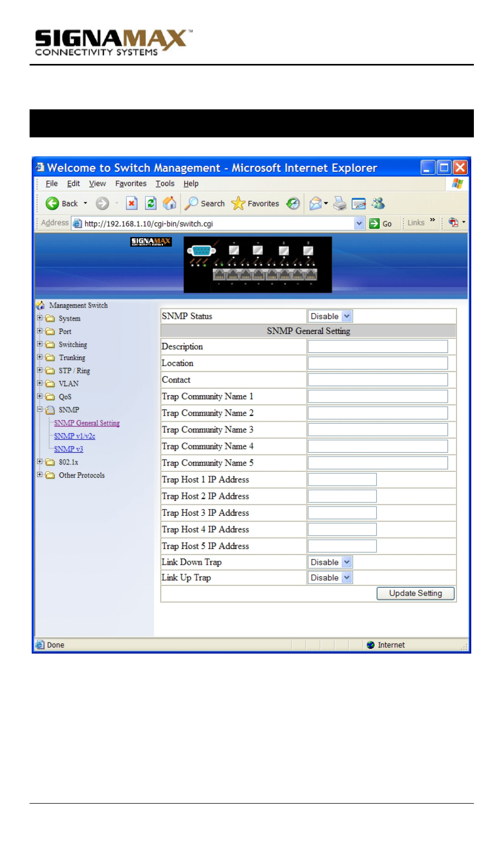Click the Location input field
The width and height of the screenshot is (504, 848).
pos(378,364)
